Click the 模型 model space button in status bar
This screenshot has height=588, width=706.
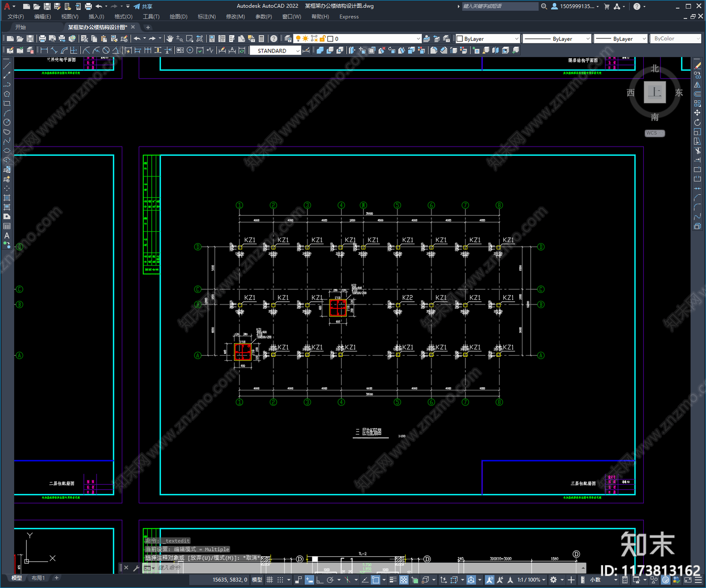(257, 580)
